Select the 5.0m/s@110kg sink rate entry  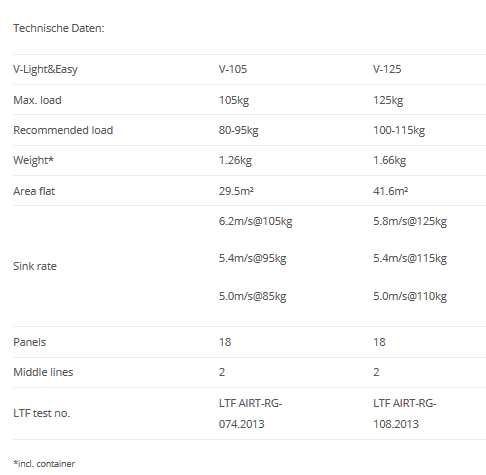point(410,296)
